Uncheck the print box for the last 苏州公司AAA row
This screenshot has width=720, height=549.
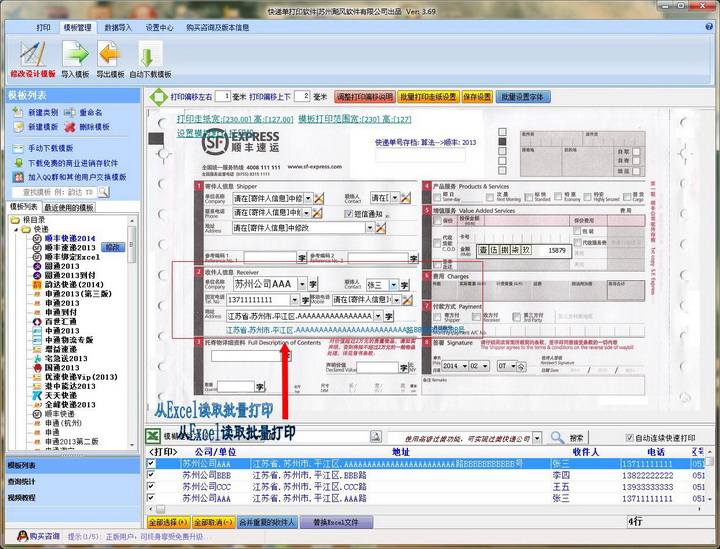pos(151,498)
